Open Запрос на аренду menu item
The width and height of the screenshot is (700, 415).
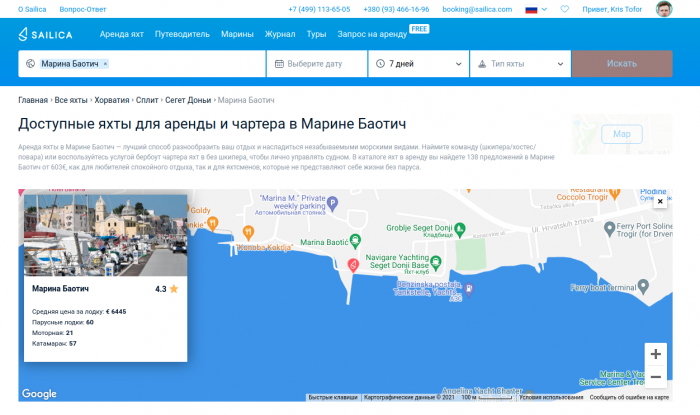point(372,34)
